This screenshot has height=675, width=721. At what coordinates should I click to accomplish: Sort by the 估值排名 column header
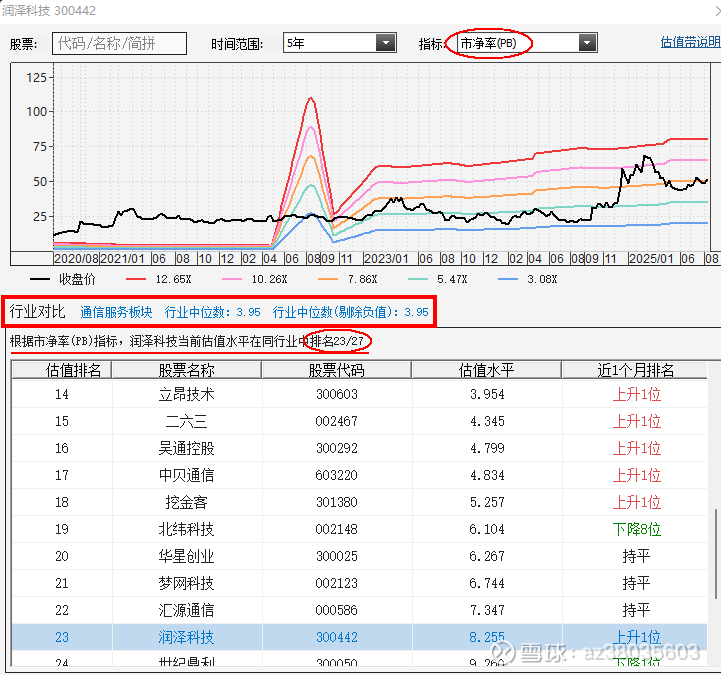point(62,370)
